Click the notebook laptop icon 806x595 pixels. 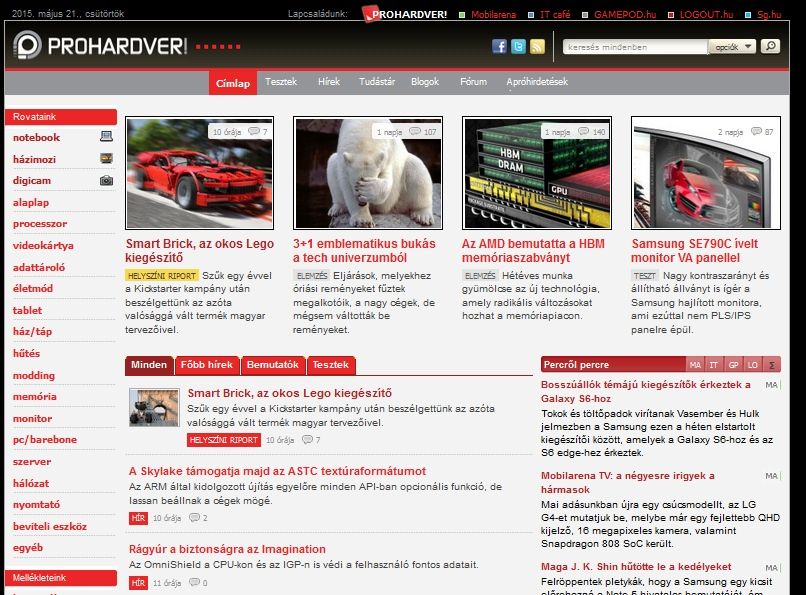coord(106,136)
